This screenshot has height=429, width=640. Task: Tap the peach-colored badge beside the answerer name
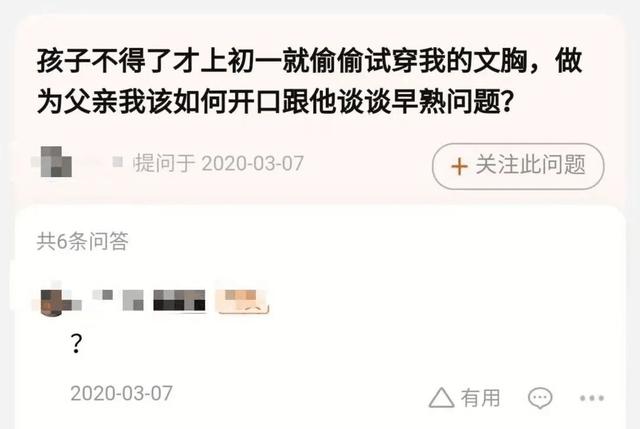pyautogui.click(x=242, y=301)
